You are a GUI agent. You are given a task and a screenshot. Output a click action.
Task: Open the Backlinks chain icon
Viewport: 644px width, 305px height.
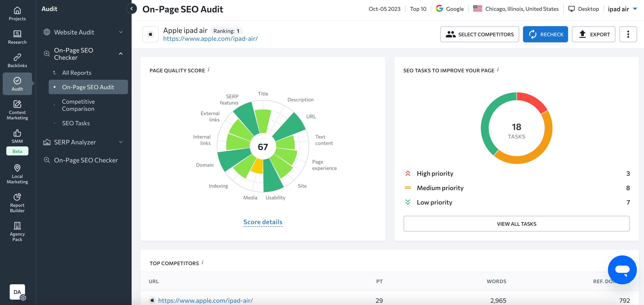coord(17,57)
